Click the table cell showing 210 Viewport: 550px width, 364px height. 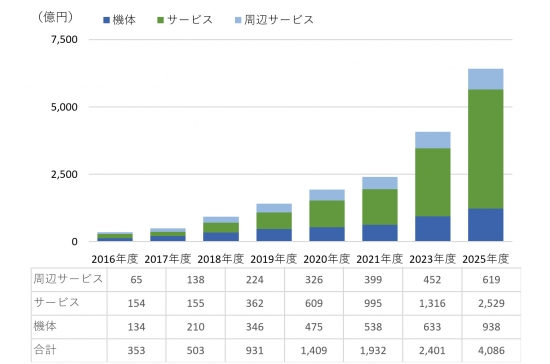pos(195,327)
